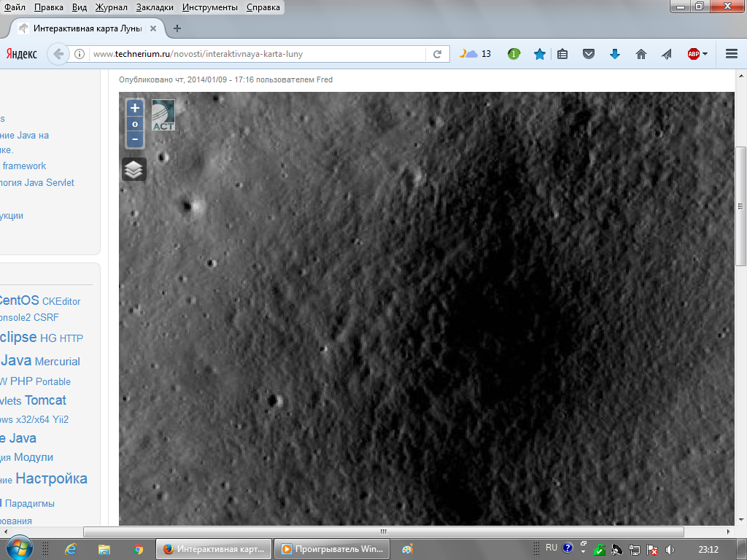Go to the home page icon
The image size is (747, 560).
point(641,54)
